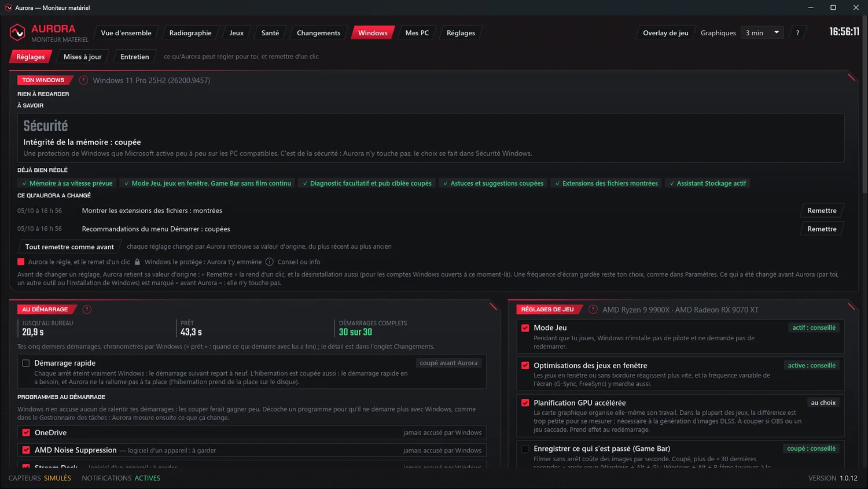Click the info icon before 'Conseil ou info'
The width and height of the screenshot is (868, 489).
(269, 262)
